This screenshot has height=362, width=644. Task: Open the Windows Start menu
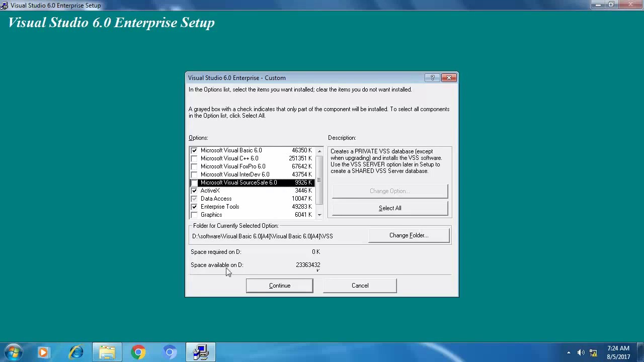point(14,352)
